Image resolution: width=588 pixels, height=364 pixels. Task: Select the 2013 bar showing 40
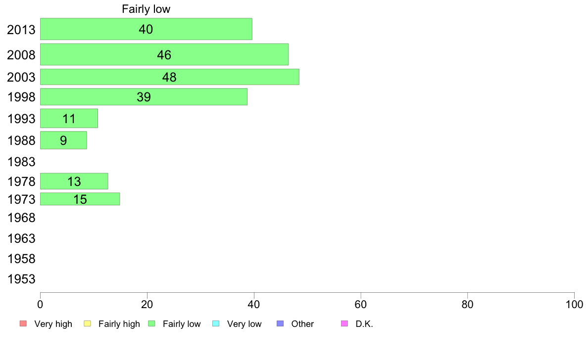[x=146, y=29]
